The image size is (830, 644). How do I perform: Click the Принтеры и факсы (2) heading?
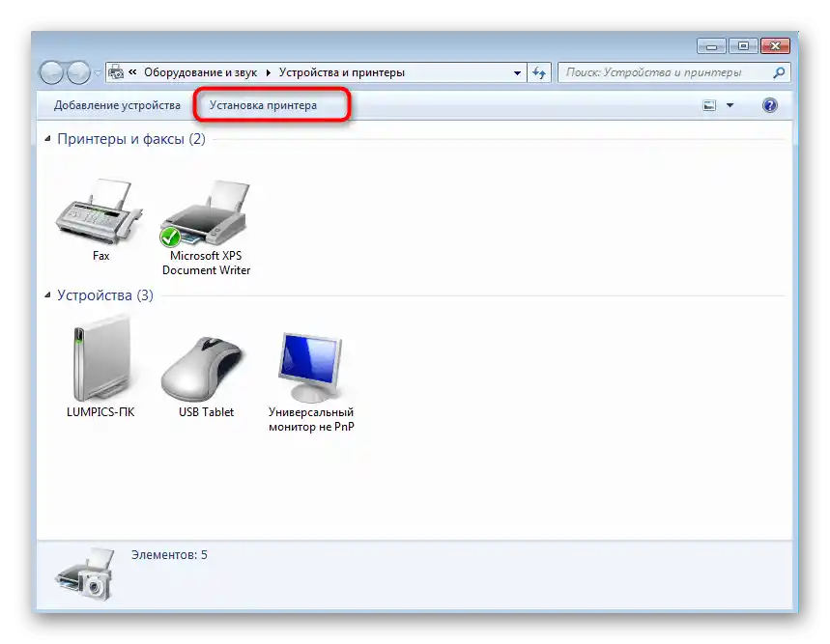pyautogui.click(x=130, y=138)
